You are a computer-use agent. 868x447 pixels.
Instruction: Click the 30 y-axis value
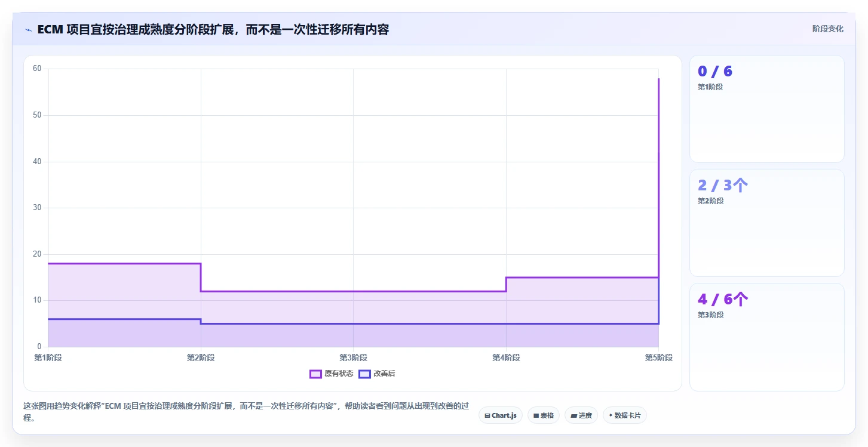37,208
